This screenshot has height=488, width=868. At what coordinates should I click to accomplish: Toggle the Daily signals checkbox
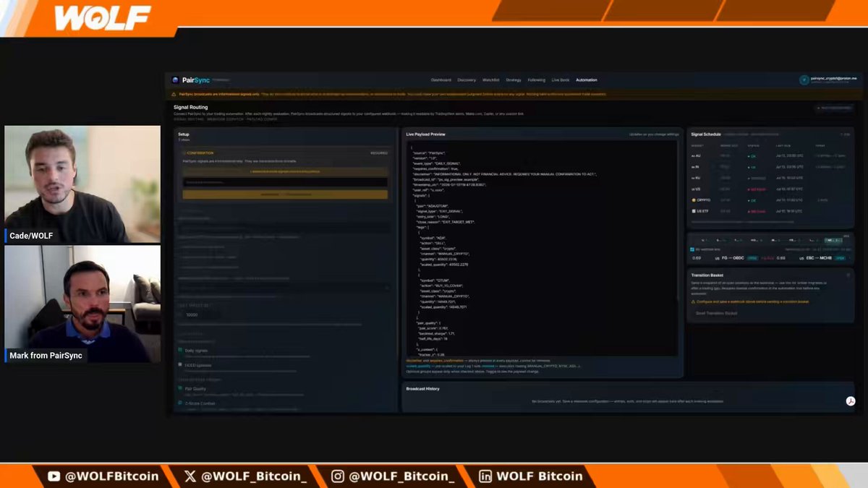click(x=180, y=351)
